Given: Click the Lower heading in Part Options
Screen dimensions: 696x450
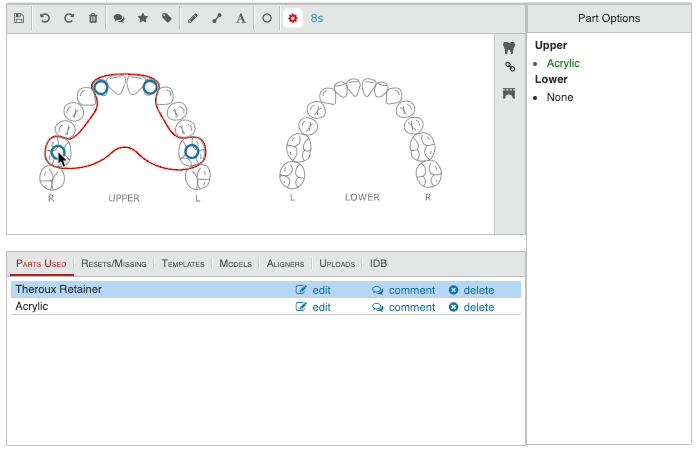Looking at the screenshot, I should click(551, 79).
